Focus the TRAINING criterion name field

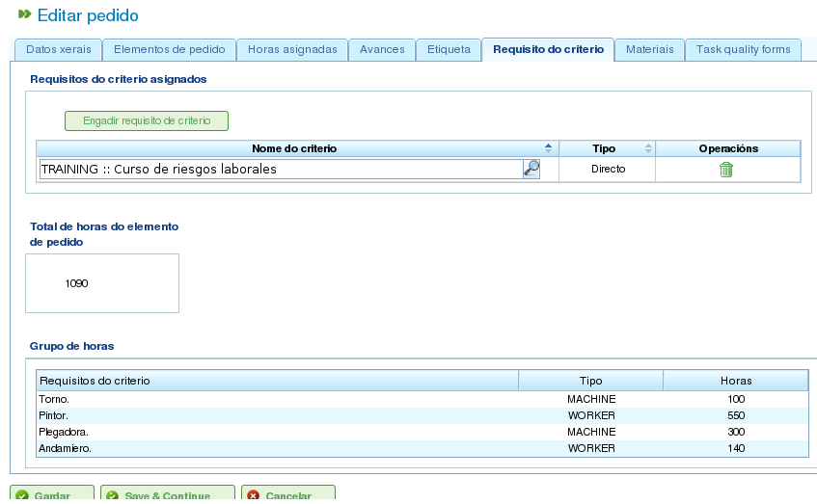(x=282, y=170)
